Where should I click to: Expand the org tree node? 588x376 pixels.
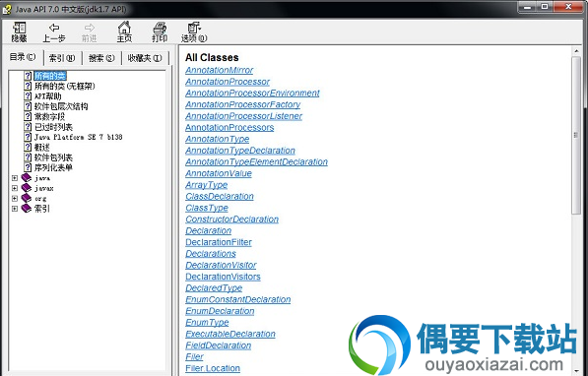tap(15, 198)
